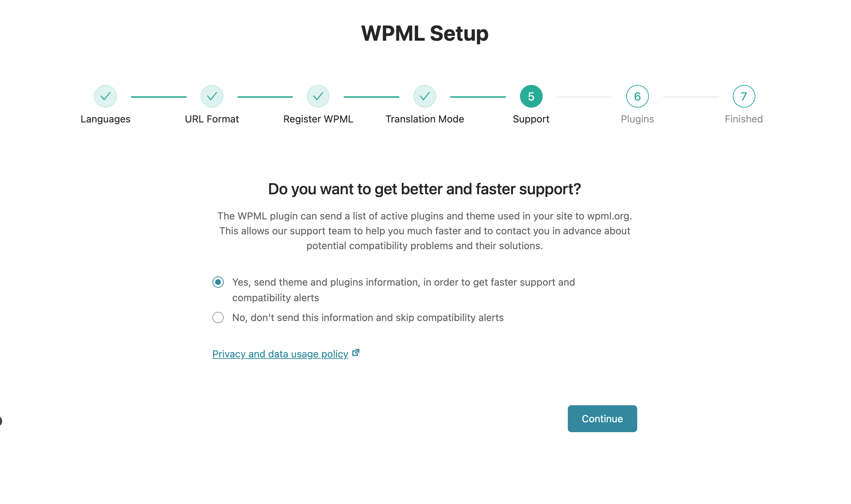
Task: Click the Support step 5 icon
Action: [531, 96]
